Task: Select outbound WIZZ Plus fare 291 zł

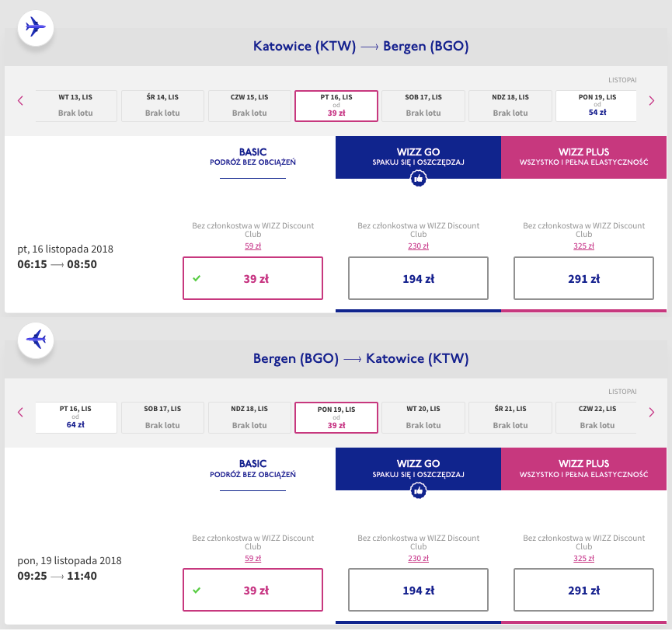Action: point(583,278)
